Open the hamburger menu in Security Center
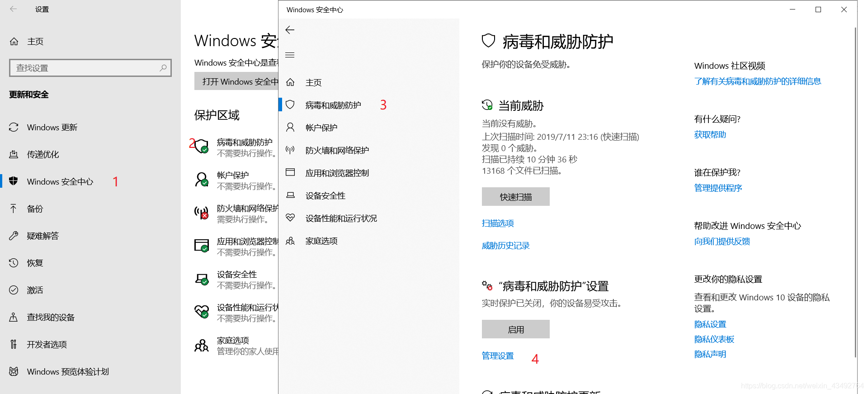 pyautogui.click(x=290, y=55)
